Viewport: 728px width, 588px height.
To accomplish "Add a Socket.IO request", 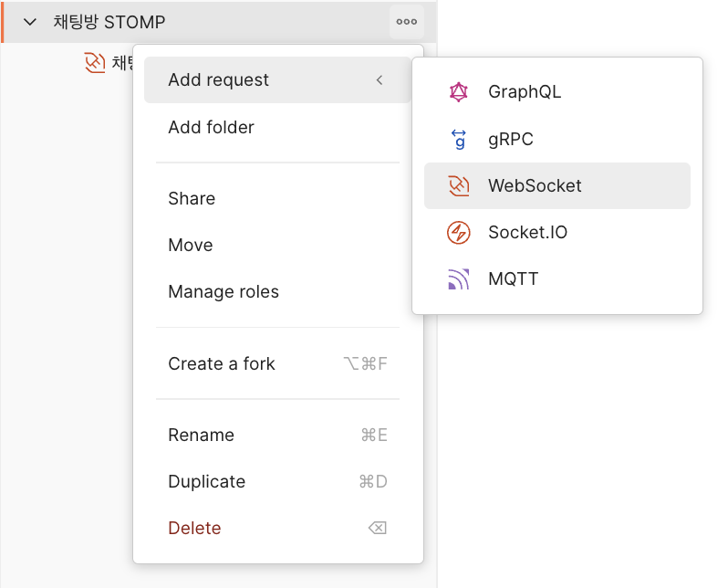I will pos(557,233).
